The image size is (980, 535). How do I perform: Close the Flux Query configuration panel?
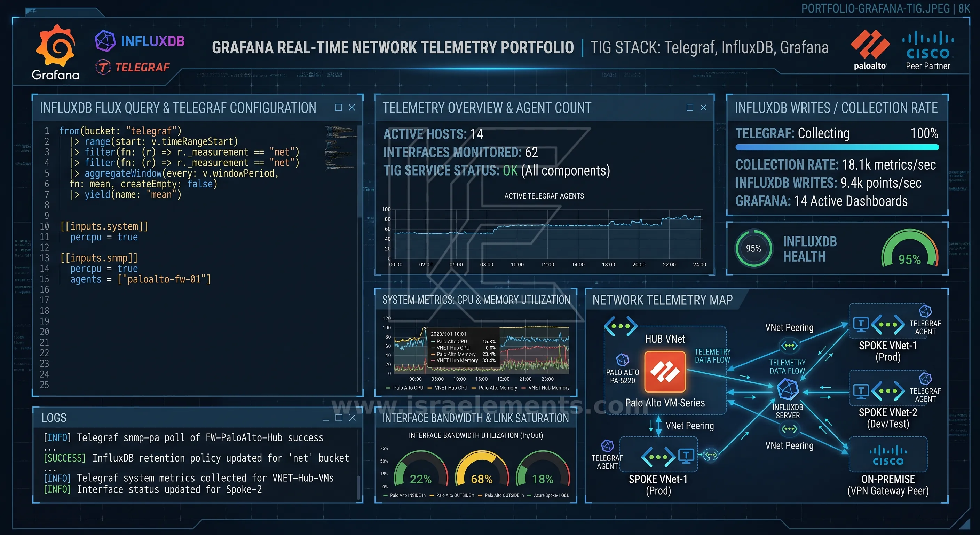click(352, 107)
